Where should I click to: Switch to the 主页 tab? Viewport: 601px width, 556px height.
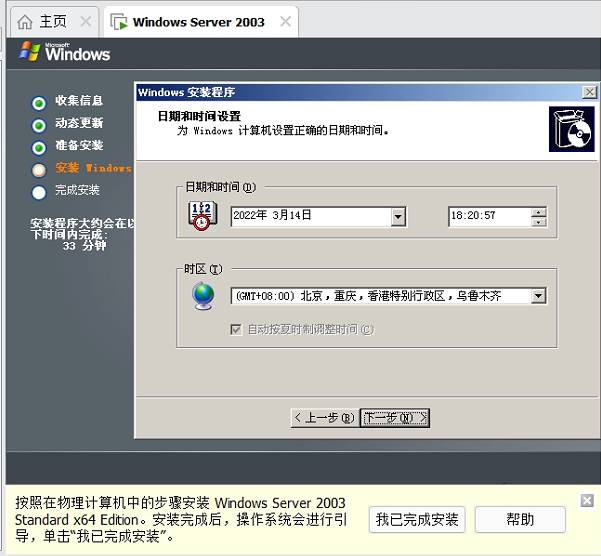click(x=54, y=22)
